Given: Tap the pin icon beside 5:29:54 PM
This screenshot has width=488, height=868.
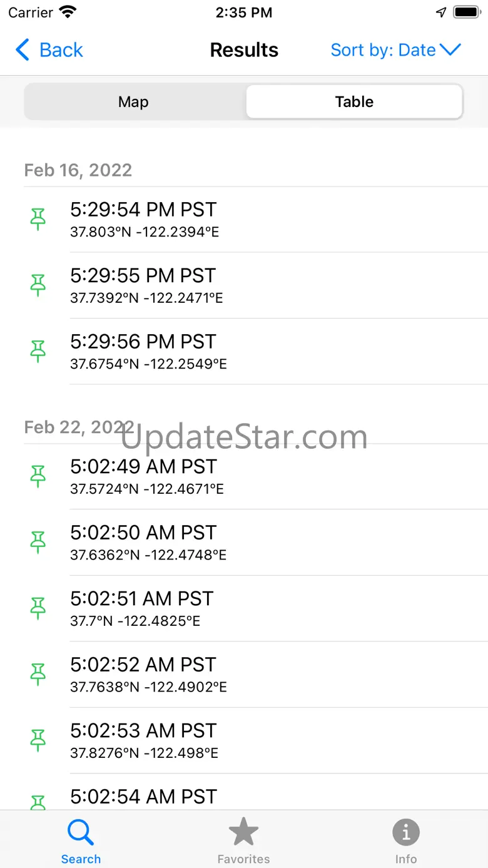Looking at the screenshot, I should click(38, 219).
